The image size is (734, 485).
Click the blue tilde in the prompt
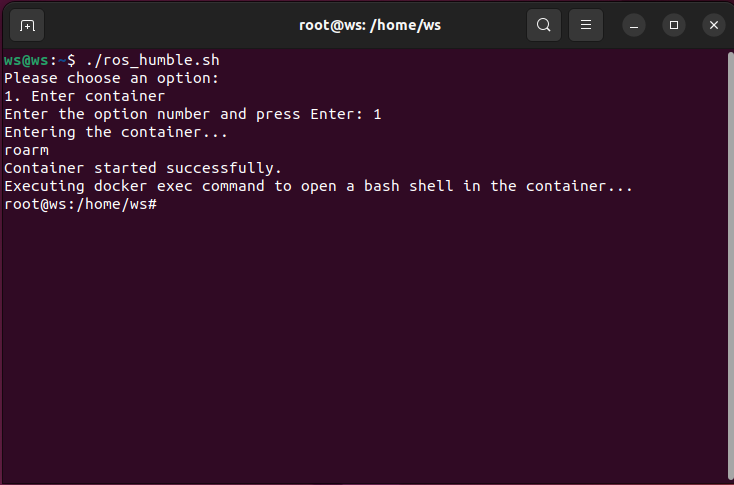click(62, 60)
